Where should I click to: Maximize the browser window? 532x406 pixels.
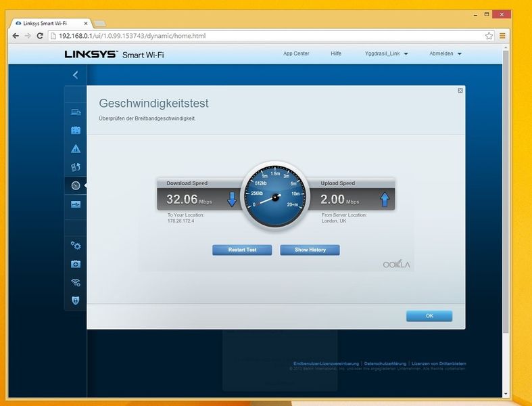point(487,14)
